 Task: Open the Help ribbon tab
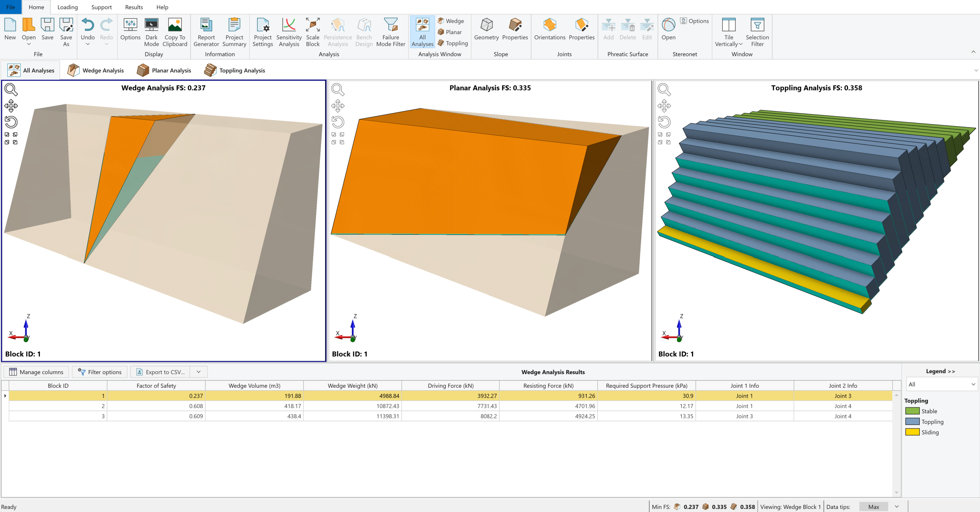[162, 7]
